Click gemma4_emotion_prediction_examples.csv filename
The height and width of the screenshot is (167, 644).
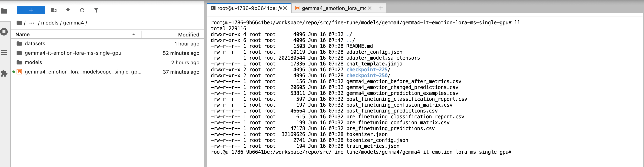[402, 93]
